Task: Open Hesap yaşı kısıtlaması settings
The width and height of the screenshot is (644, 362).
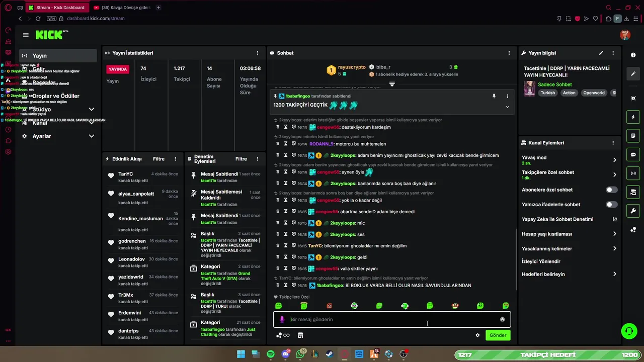Action: (x=570, y=234)
